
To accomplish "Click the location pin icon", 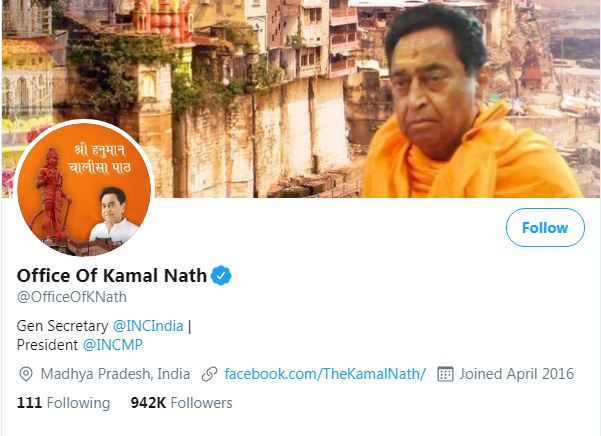I will pos(27,374).
